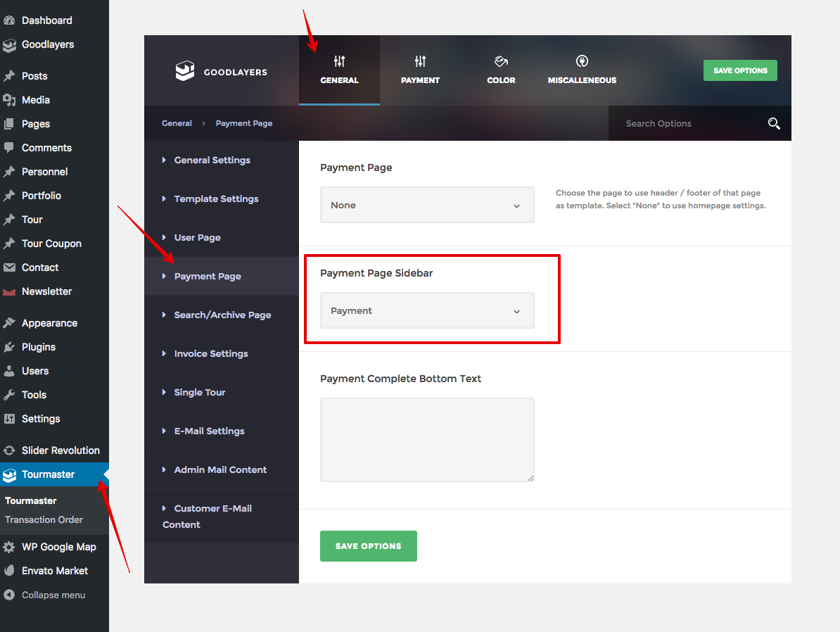Click the search magnifier icon
This screenshot has width=840, height=632.
pos(774,124)
